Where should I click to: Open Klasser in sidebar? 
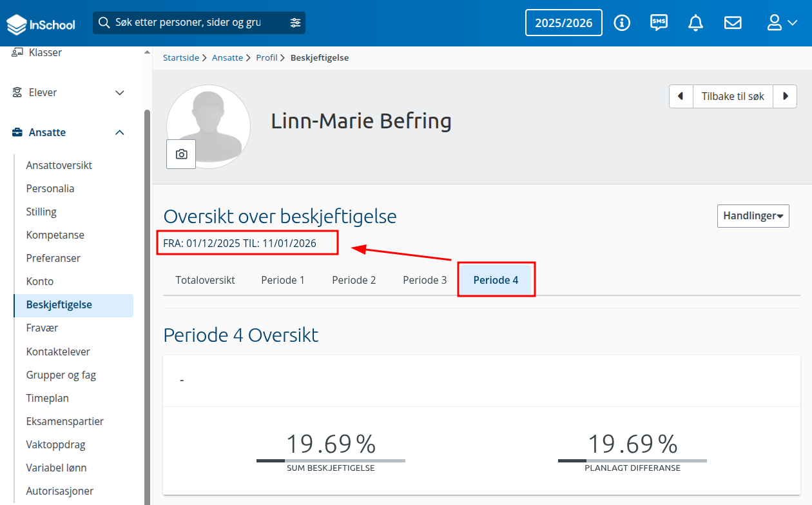point(45,52)
